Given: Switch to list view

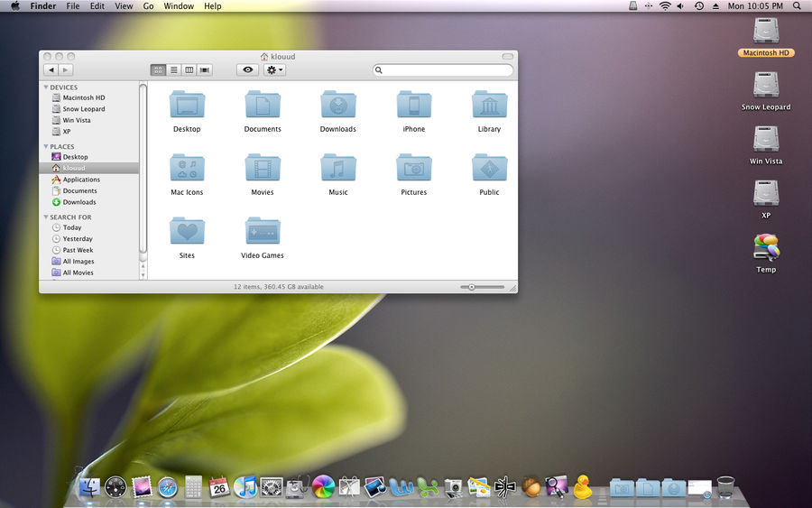Looking at the screenshot, I should [174, 69].
